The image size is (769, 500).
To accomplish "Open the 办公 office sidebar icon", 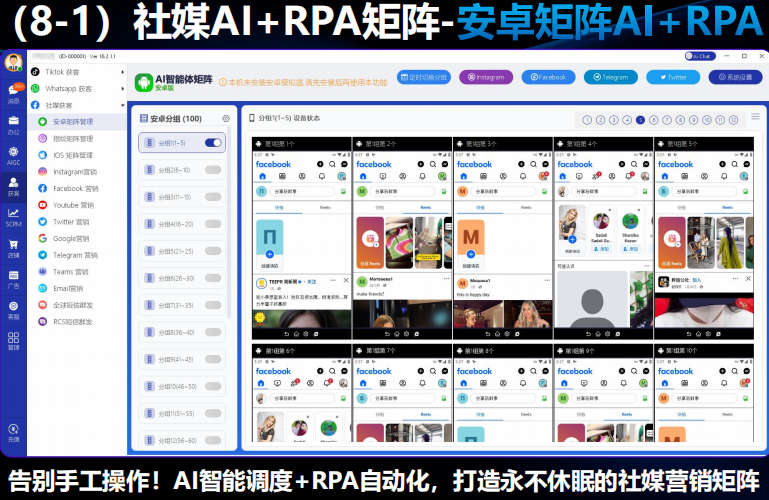I will tap(14, 125).
